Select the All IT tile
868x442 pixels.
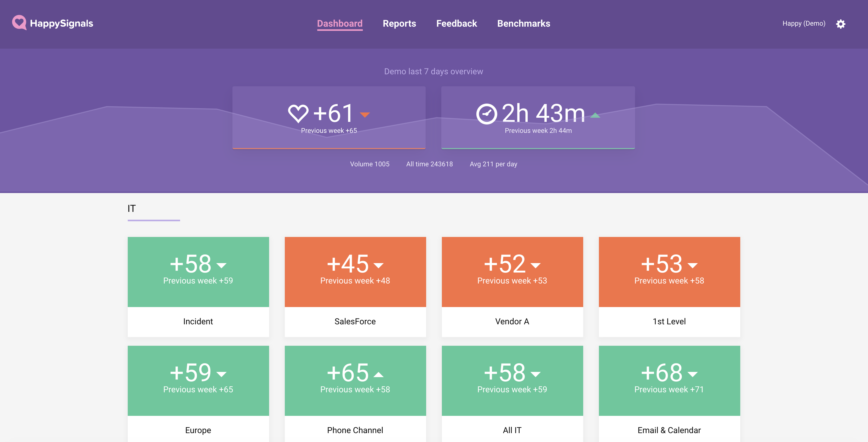pos(512,381)
